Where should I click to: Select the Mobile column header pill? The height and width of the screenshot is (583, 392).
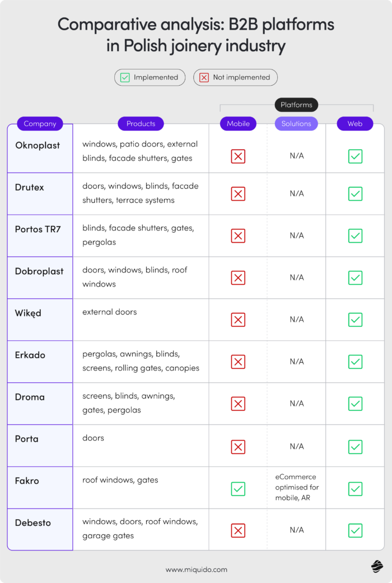[238, 124]
